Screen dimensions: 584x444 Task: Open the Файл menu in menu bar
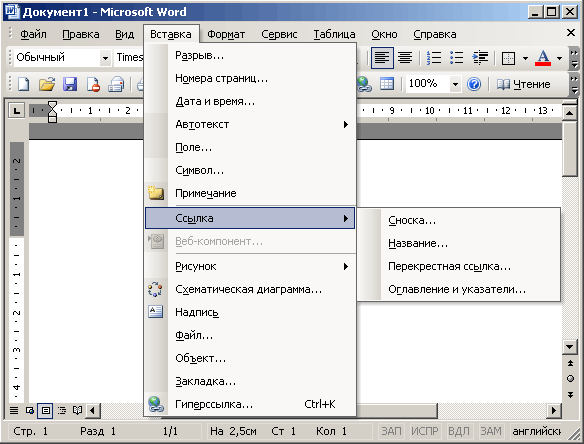point(33,34)
